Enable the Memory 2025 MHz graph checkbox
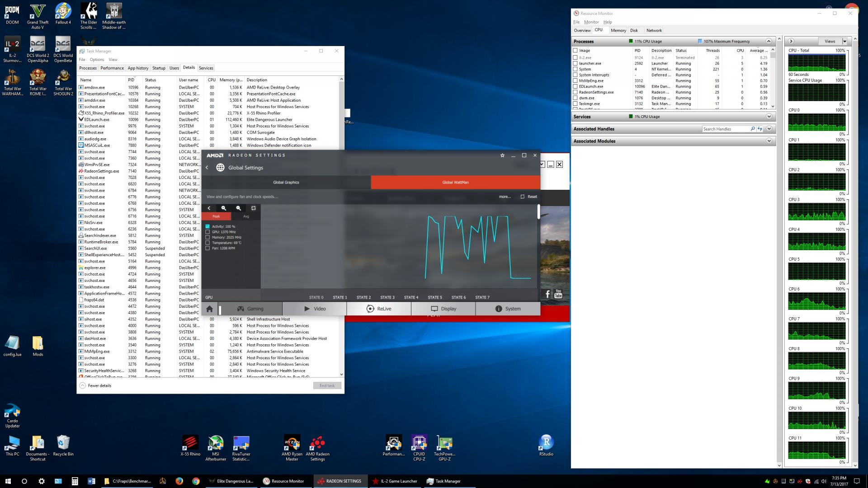This screenshot has height=488, width=868. click(208, 237)
